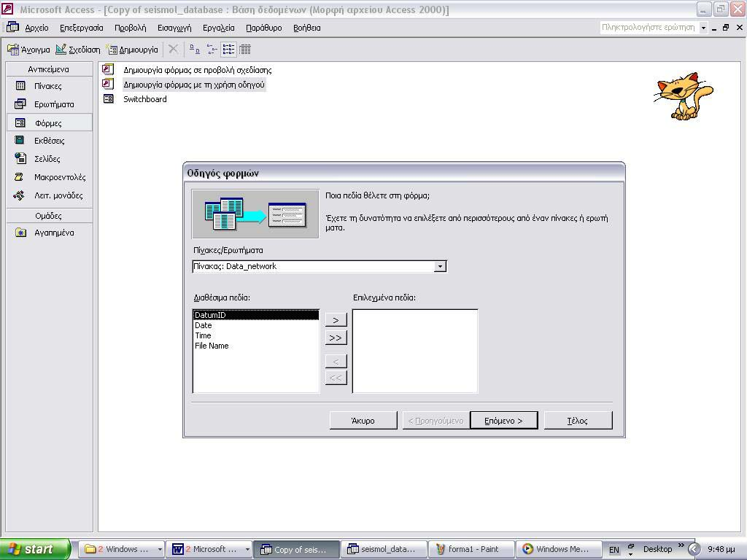Select Ερωτήματα (Queries) object type
The width and height of the screenshot is (747, 560).
click(x=50, y=104)
